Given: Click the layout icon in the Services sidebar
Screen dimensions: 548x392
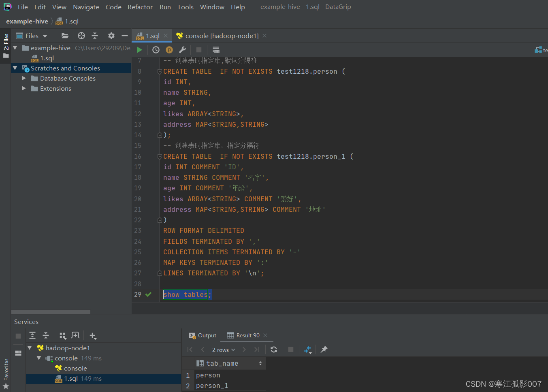Looking at the screenshot, I should point(18,353).
